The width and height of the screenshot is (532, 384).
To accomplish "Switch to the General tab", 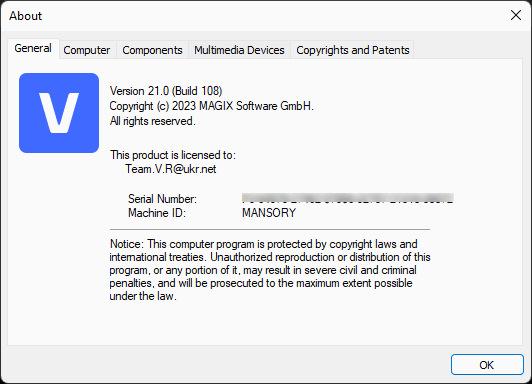I will click(33, 48).
